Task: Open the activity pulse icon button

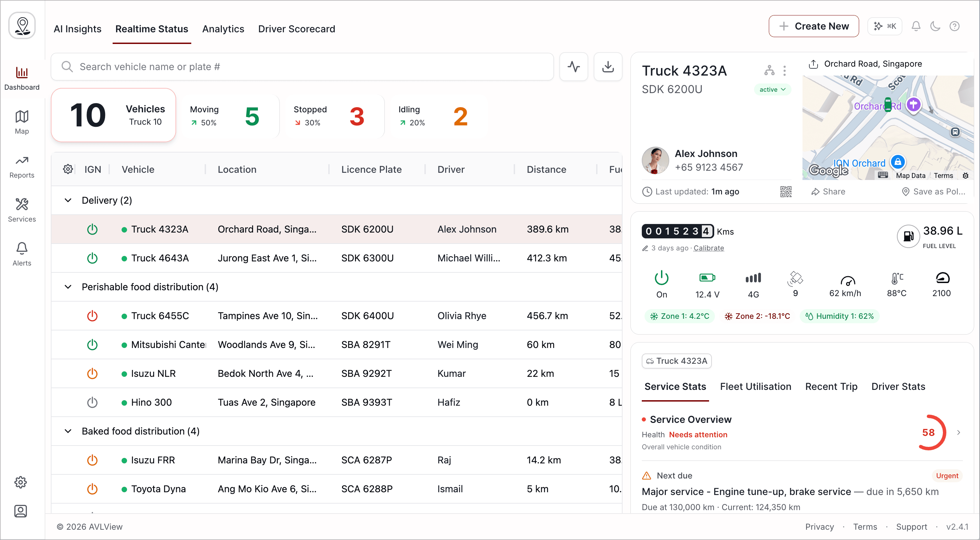Action: click(x=573, y=67)
